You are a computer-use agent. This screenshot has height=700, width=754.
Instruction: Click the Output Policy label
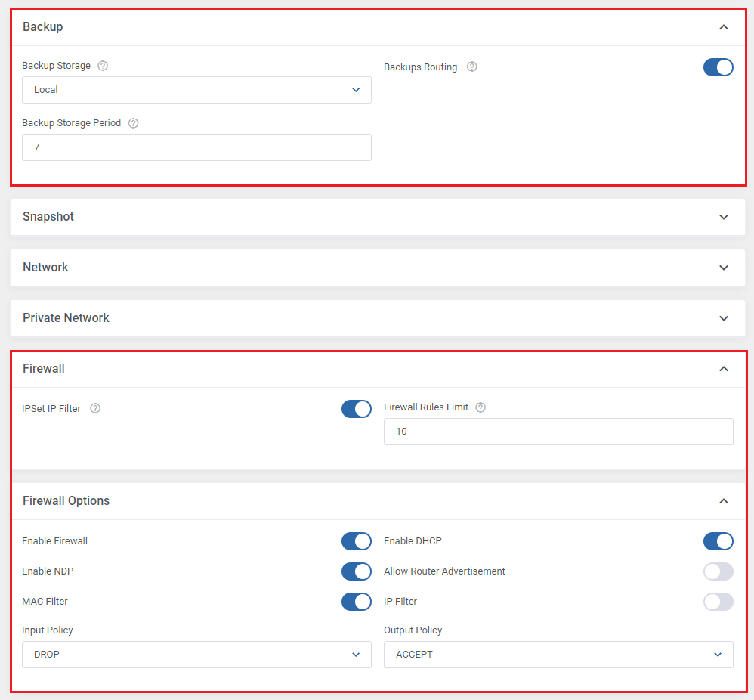point(413,630)
